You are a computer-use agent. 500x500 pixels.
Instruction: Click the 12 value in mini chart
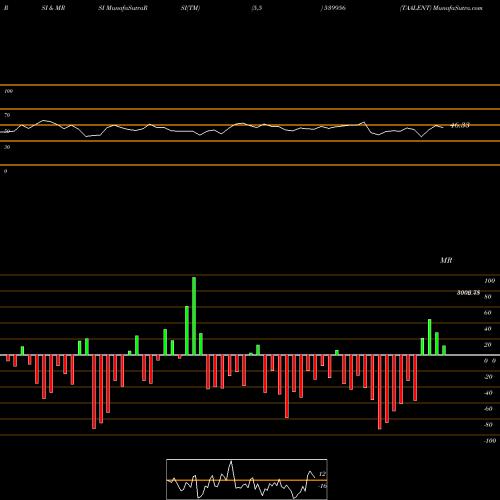pyautogui.click(x=322, y=474)
